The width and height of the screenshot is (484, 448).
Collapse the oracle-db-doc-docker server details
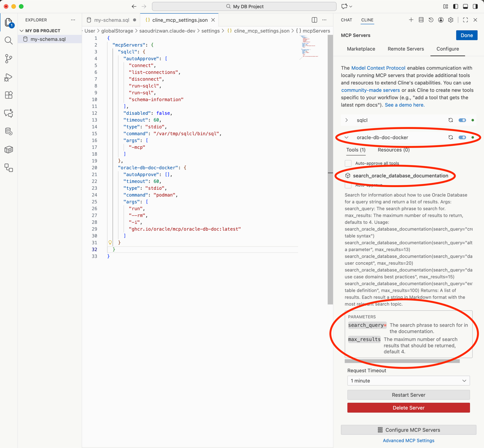[x=347, y=137]
